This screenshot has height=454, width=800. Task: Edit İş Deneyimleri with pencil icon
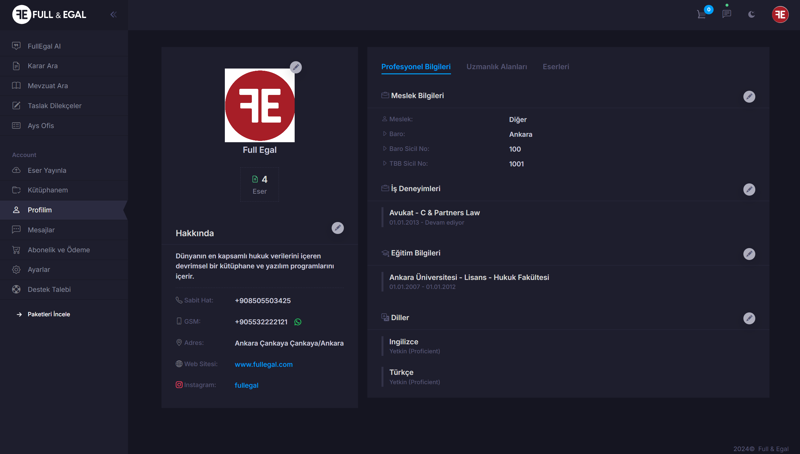pos(749,189)
